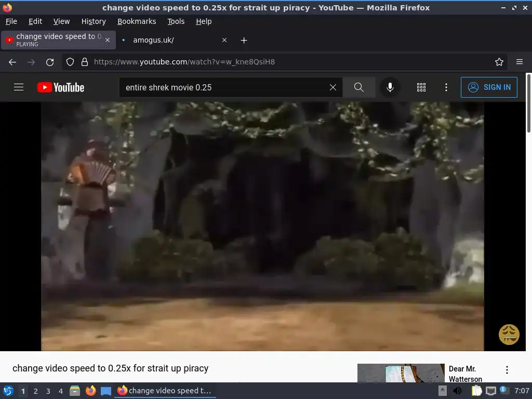Open the file manager from the taskbar

point(75,391)
